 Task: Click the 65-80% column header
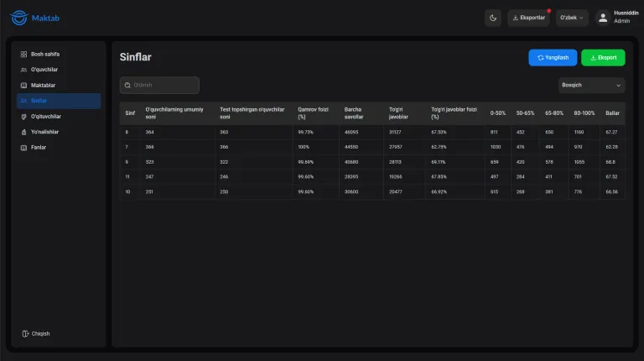point(554,113)
